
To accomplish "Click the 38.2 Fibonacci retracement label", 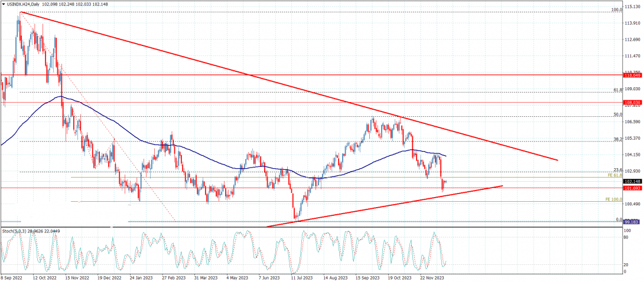I will coord(618,139).
